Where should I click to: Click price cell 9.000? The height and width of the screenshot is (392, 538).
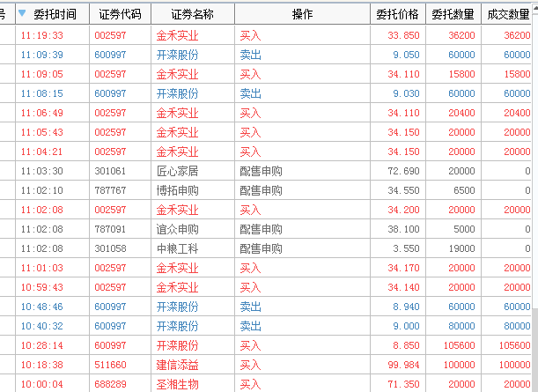pos(406,326)
